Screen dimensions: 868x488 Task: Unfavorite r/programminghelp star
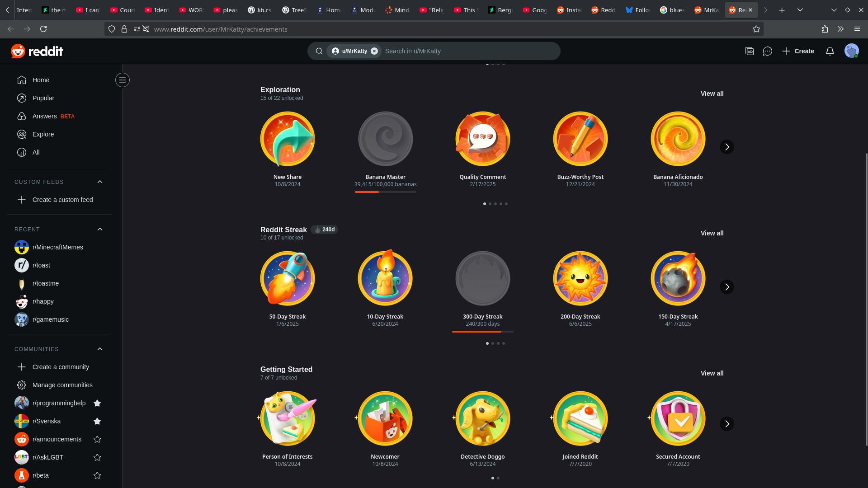click(x=97, y=403)
